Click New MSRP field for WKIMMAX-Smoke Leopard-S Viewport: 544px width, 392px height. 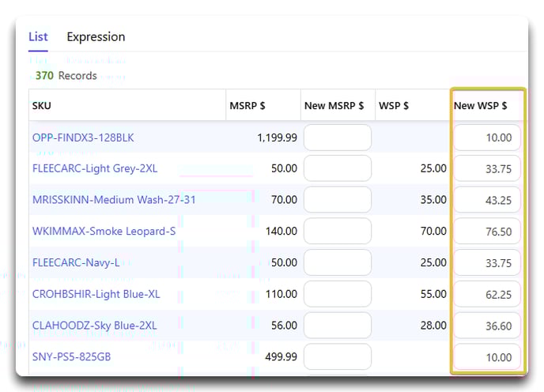pyautogui.click(x=338, y=231)
